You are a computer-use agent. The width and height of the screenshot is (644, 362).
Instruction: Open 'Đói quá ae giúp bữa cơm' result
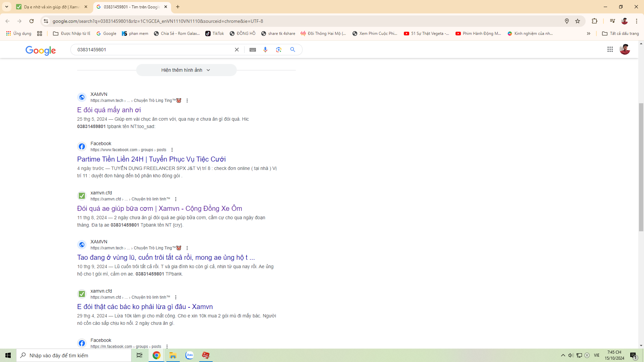pos(160,208)
